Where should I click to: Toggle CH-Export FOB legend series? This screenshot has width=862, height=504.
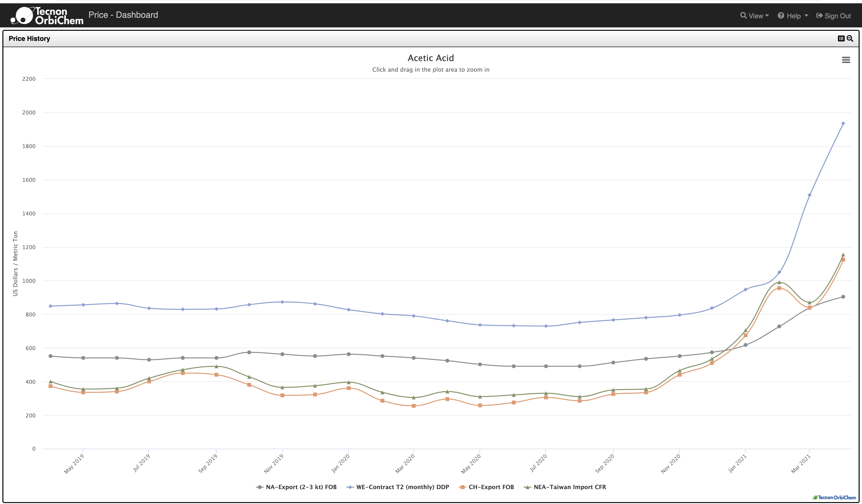click(x=486, y=487)
